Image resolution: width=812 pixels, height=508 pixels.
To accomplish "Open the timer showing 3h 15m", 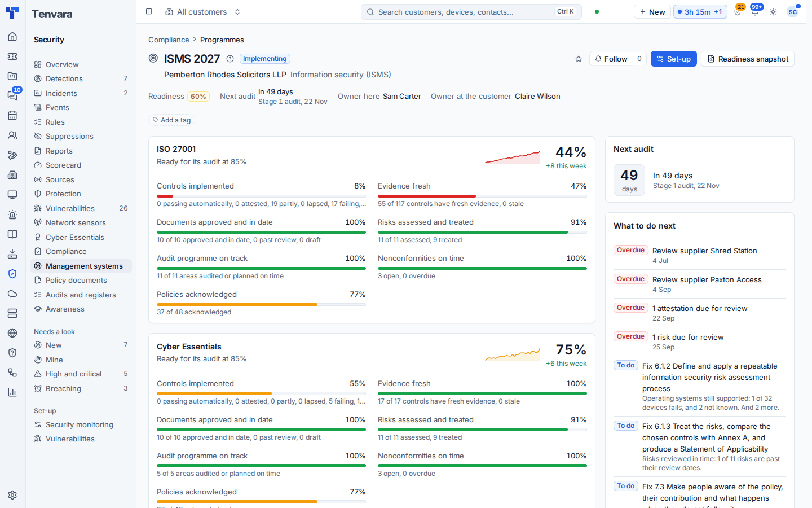I will click(x=700, y=12).
